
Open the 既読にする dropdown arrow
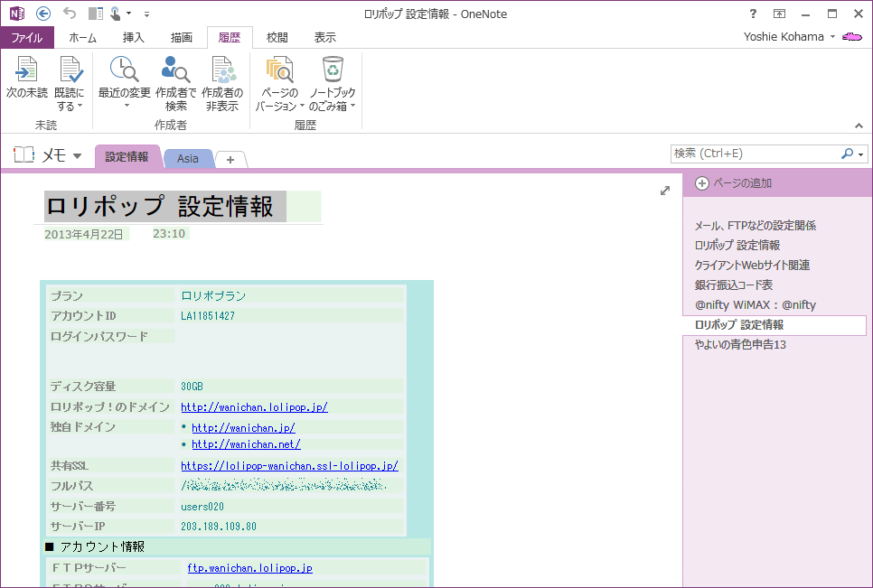click(80, 107)
